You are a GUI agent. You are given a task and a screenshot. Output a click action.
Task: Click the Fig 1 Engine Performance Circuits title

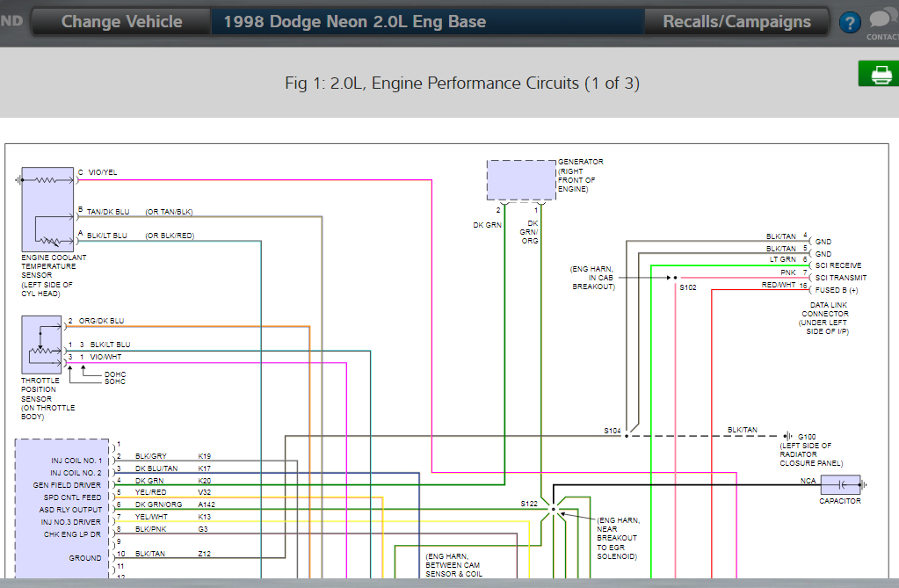(462, 83)
